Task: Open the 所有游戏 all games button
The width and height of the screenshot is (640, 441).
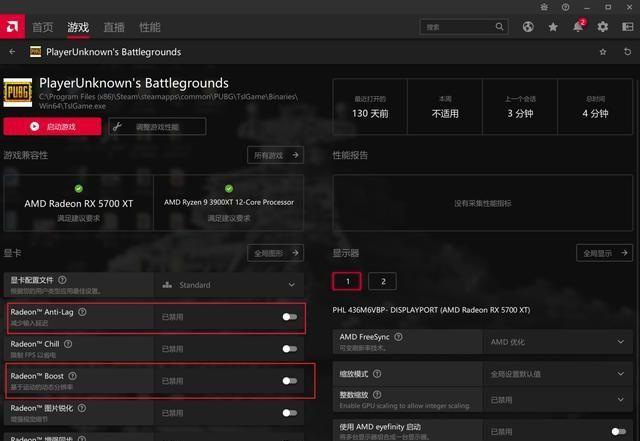Action: (x=276, y=155)
